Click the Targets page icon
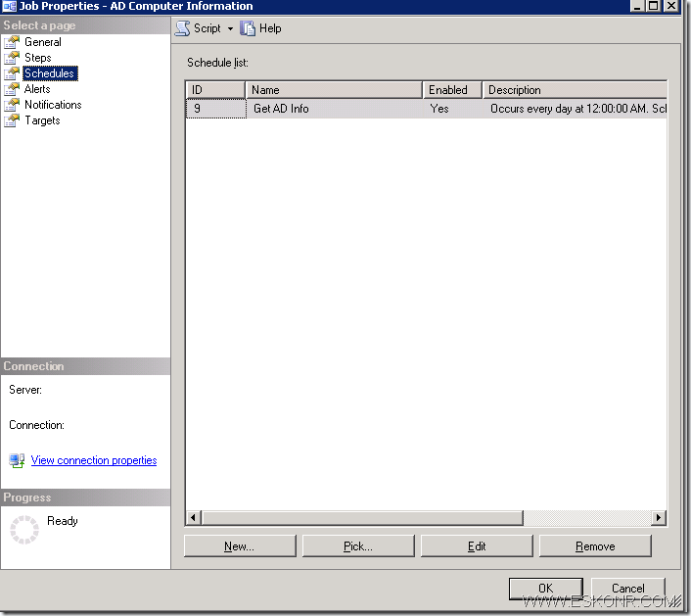Image resolution: width=691 pixels, height=616 pixels. (12, 120)
